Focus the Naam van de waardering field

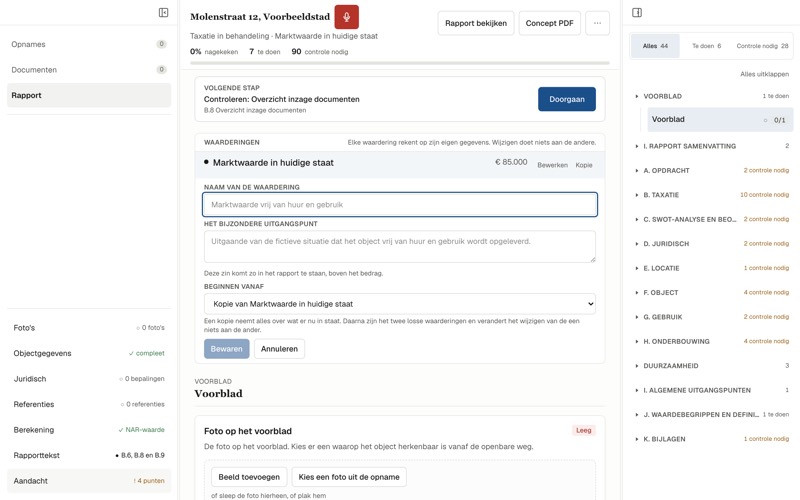click(399, 205)
